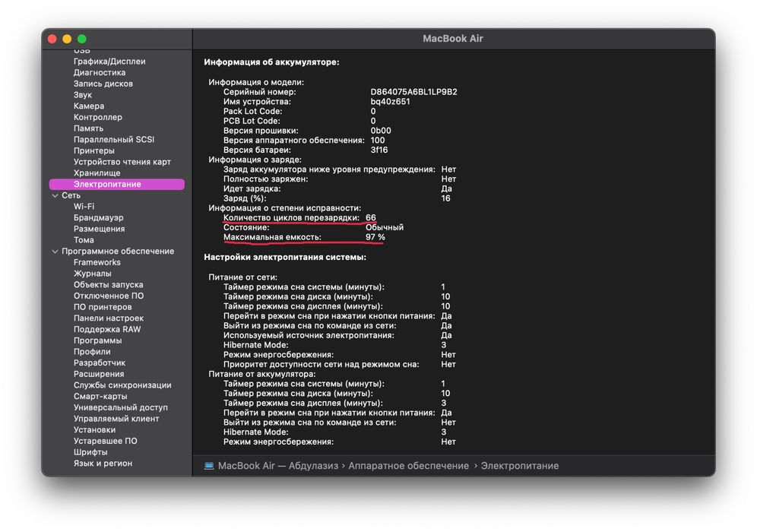
Task: Select Звук in the sidebar
Action: pos(83,95)
